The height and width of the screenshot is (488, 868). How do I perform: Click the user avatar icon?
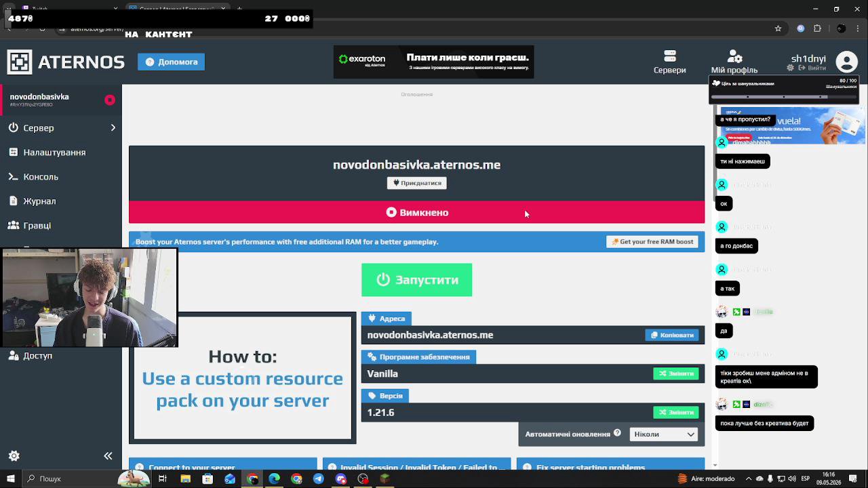[846, 62]
